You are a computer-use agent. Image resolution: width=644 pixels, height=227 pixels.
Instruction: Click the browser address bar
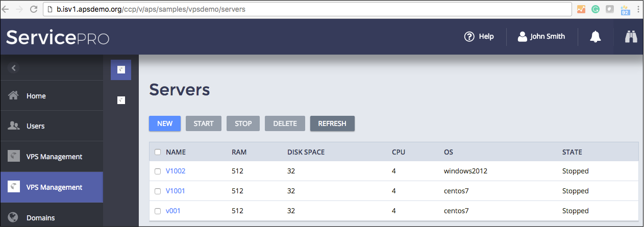(x=306, y=9)
